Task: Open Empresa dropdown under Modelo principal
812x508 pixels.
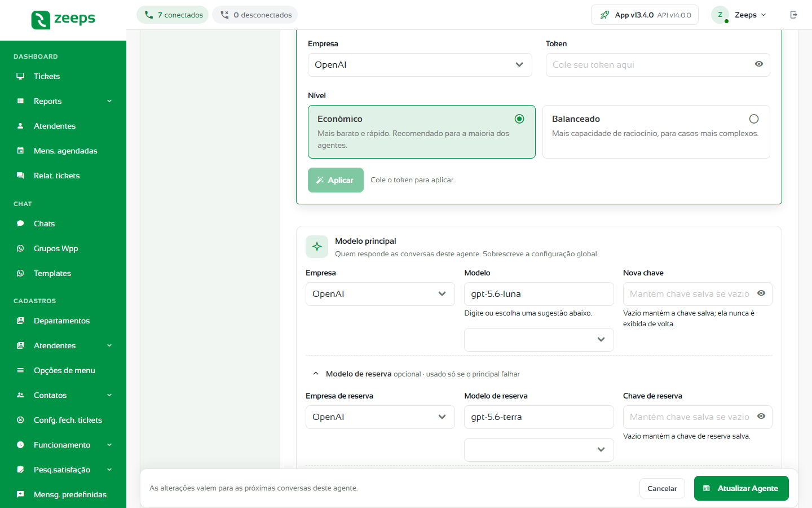Action: [x=380, y=294]
